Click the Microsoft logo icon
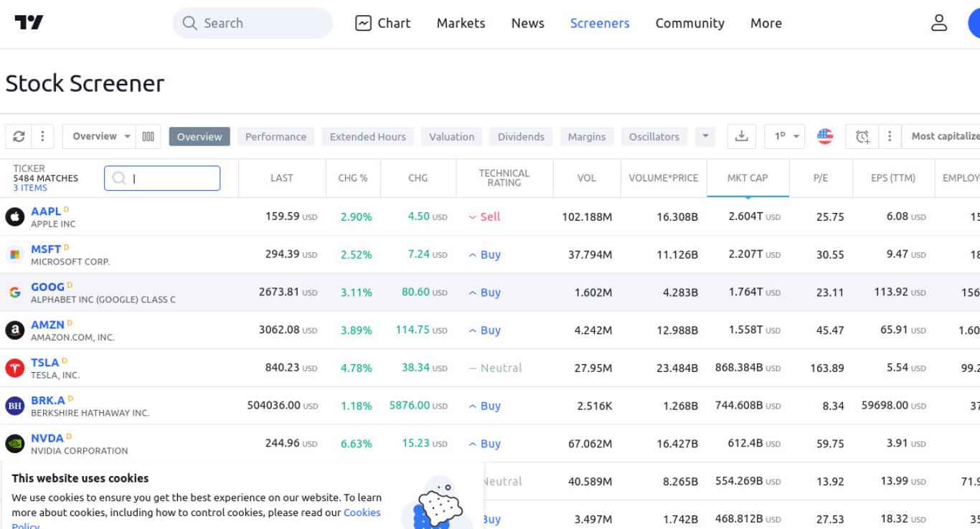 tap(15, 254)
